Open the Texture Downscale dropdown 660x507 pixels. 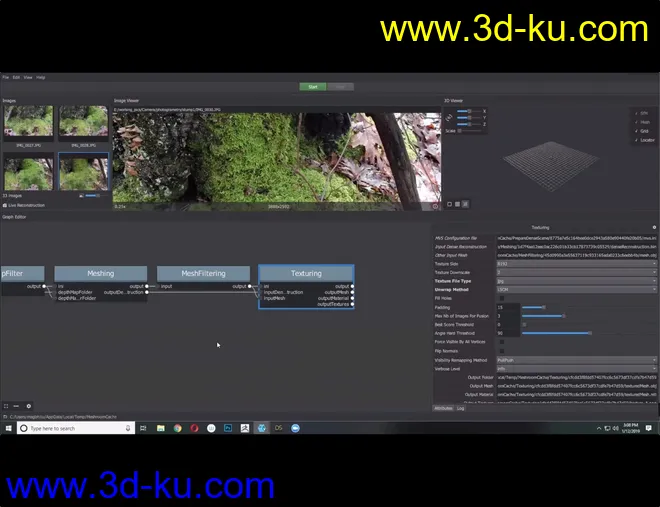[576, 272]
